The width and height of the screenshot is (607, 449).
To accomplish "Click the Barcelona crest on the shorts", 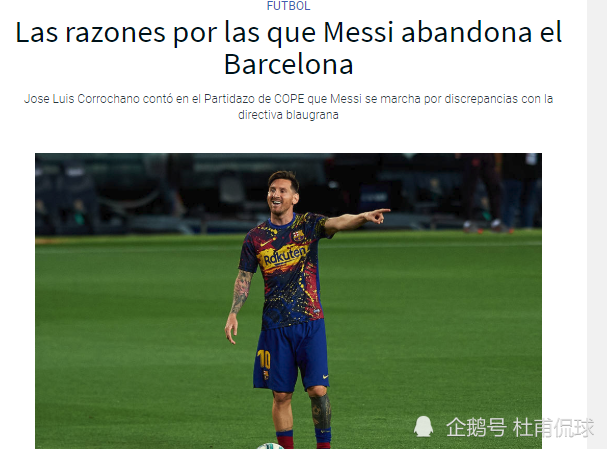I will (266, 374).
